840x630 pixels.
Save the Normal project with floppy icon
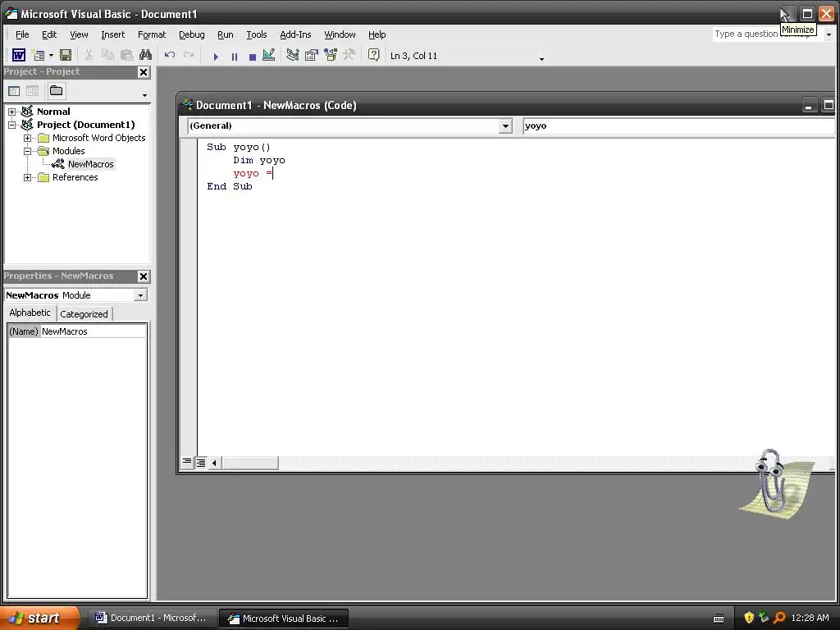pos(66,55)
